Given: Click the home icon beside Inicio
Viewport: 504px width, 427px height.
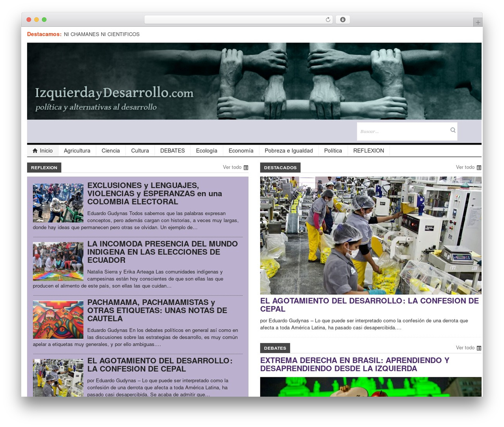Looking at the screenshot, I should coord(35,150).
